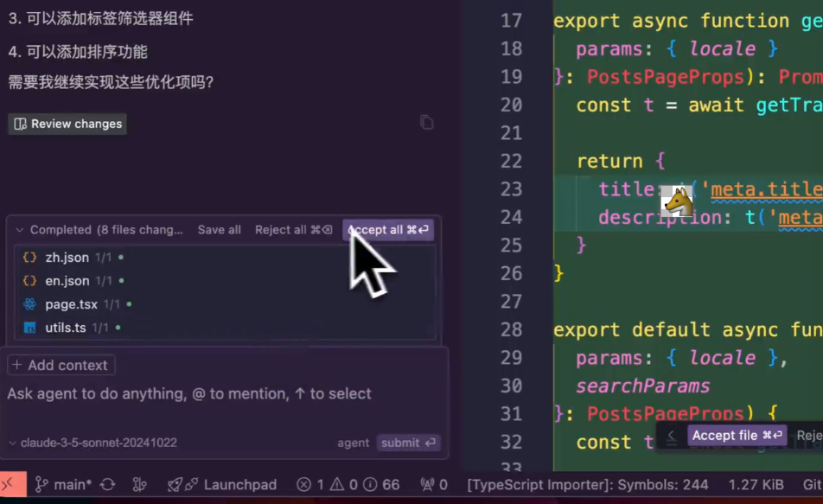This screenshot has width=823, height=504.
Task: Click the synchronize changes icon
Action: click(109, 485)
